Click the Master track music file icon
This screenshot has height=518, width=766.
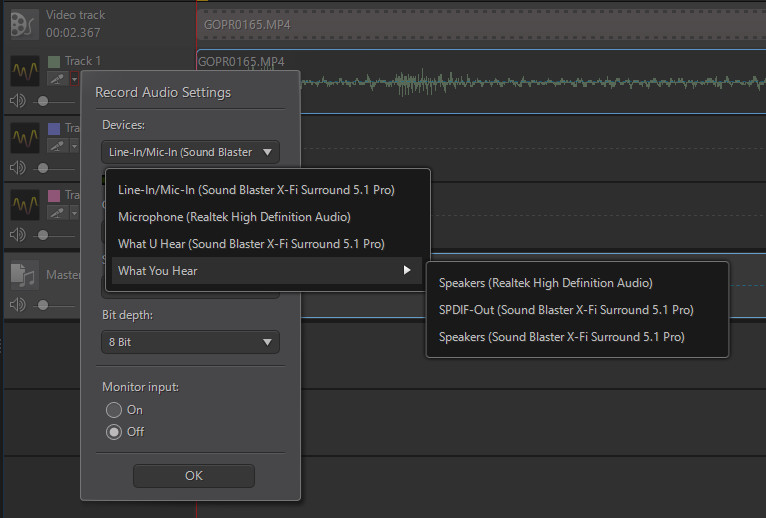[24, 274]
